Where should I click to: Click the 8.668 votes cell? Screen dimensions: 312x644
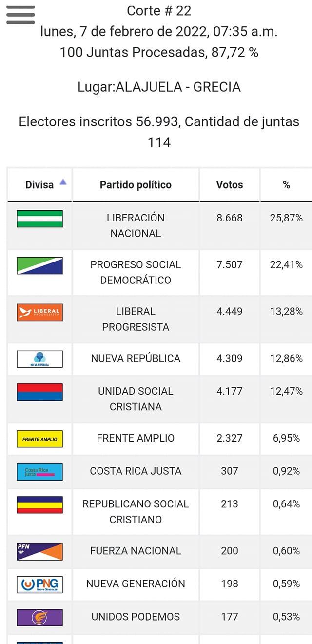pyautogui.click(x=229, y=218)
